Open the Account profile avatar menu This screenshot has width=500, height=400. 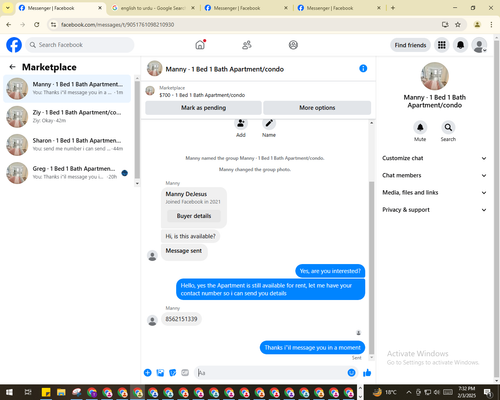pyautogui.click(x=479, y=45)
